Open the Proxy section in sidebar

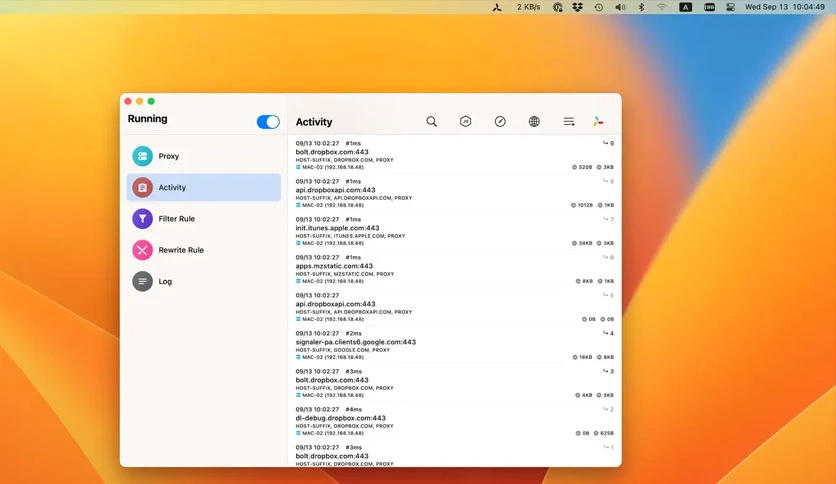pyautogui.click(x=204, y=156)
